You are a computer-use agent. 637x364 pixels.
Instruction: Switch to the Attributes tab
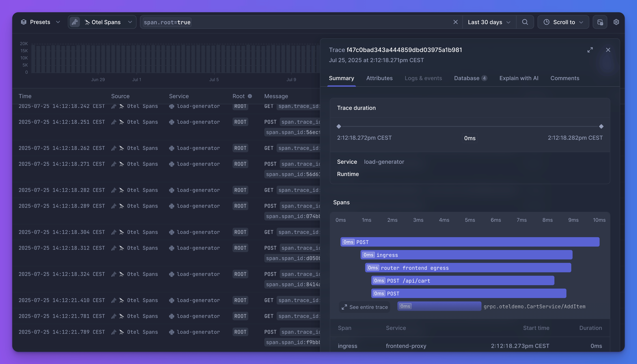pyautogui.click(x=379, y=78)
